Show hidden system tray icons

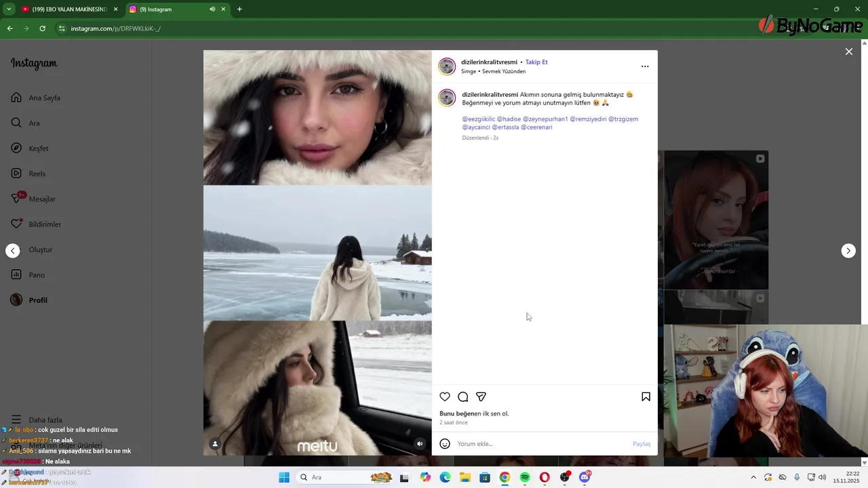[753, 477]
